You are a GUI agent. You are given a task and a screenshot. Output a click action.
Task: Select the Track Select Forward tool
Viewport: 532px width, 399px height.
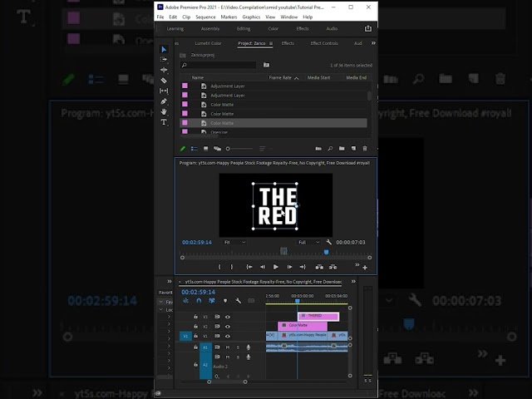point(164,60)
